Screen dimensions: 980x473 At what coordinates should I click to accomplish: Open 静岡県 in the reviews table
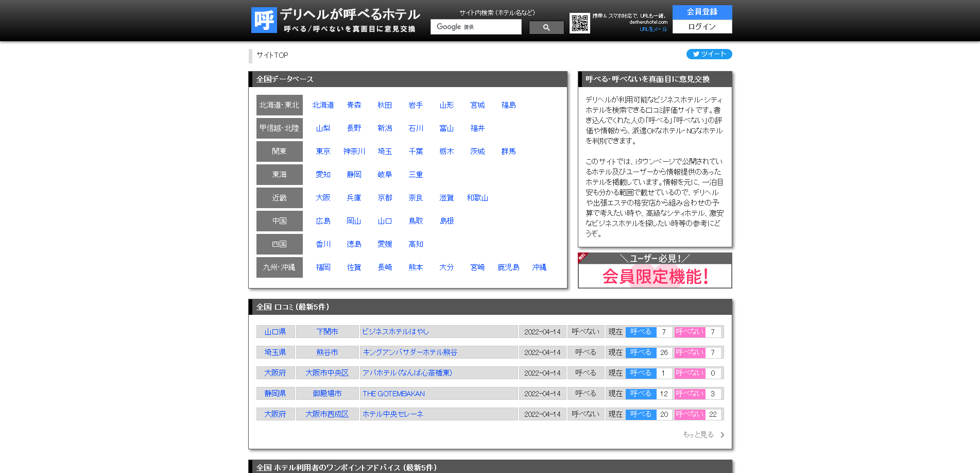pyautogui.click(x=275, y=394)
